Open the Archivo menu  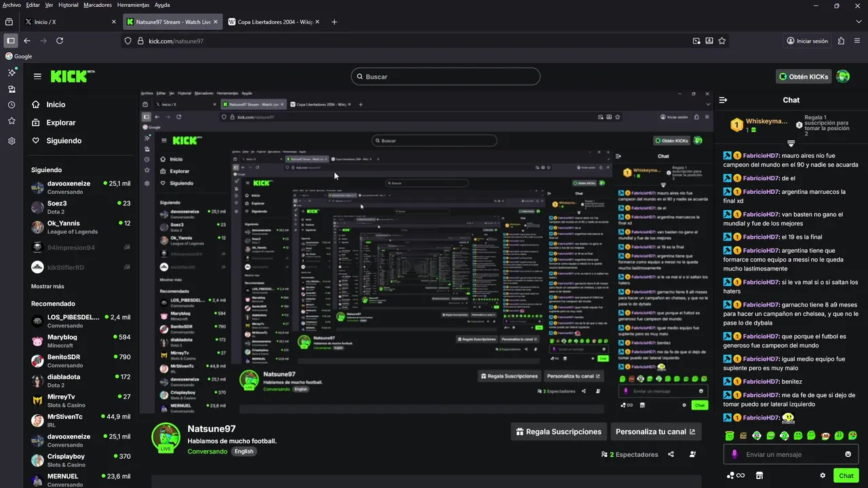point(12,5)
